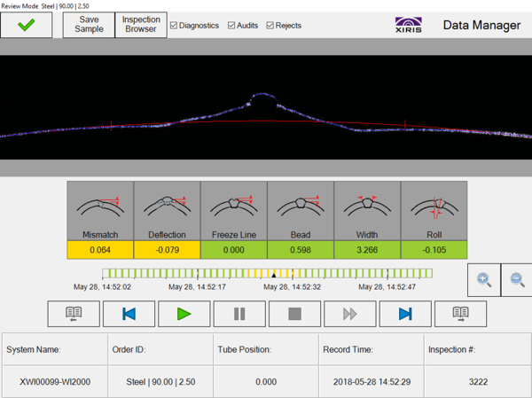Zoom out the timeline with magnifier minus
532x398 pixels.
(517, 280)
